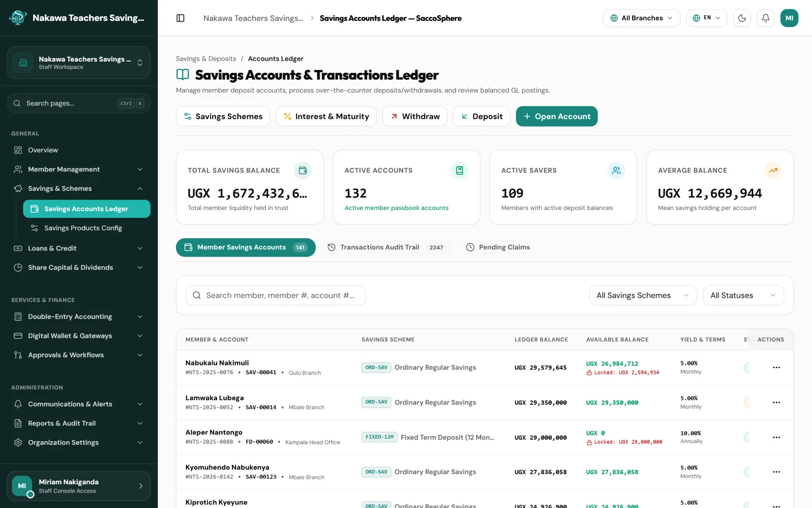
Task: Open Interest & Maturity
Action: tap(326, 116)
